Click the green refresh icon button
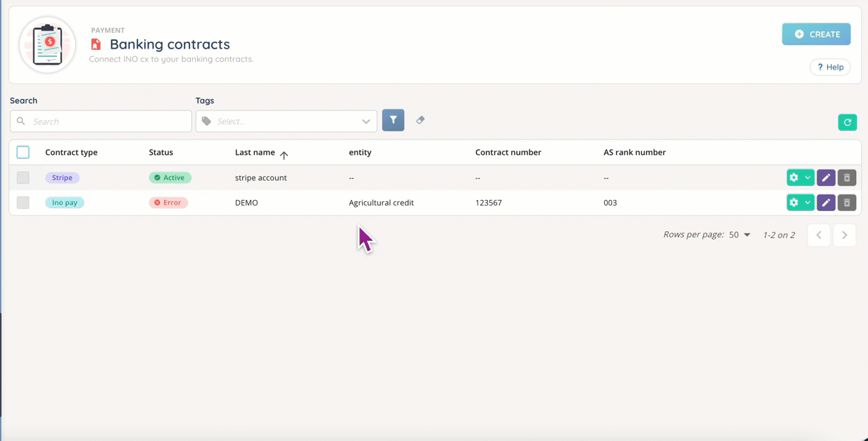This screenshot has width=868, height=441. [x=847, y=122]
